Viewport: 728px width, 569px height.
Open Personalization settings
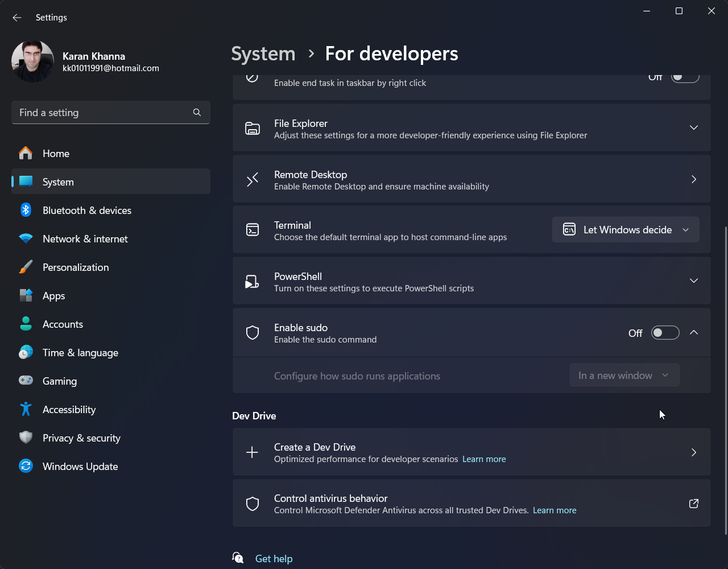[x=111, y=267]
